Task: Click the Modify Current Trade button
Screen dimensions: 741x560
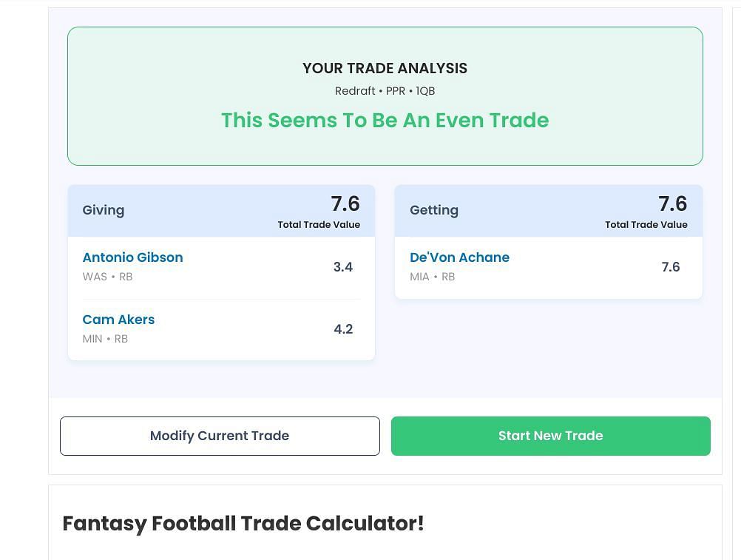Action: 220,436
